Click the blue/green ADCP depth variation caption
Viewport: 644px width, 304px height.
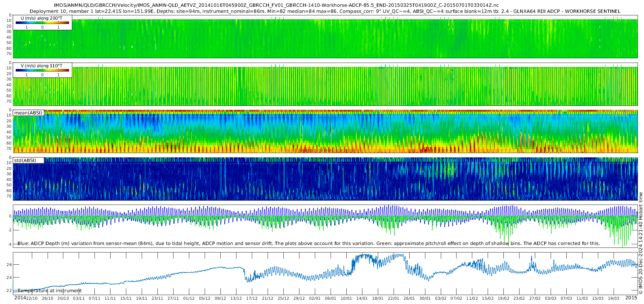[x=309, y=244]
